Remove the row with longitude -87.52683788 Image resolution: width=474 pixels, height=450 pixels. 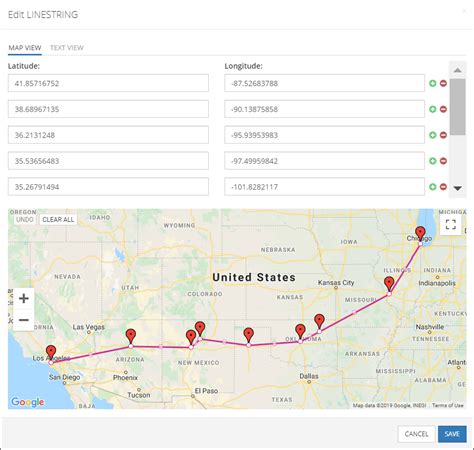click(x=443, y=83)
